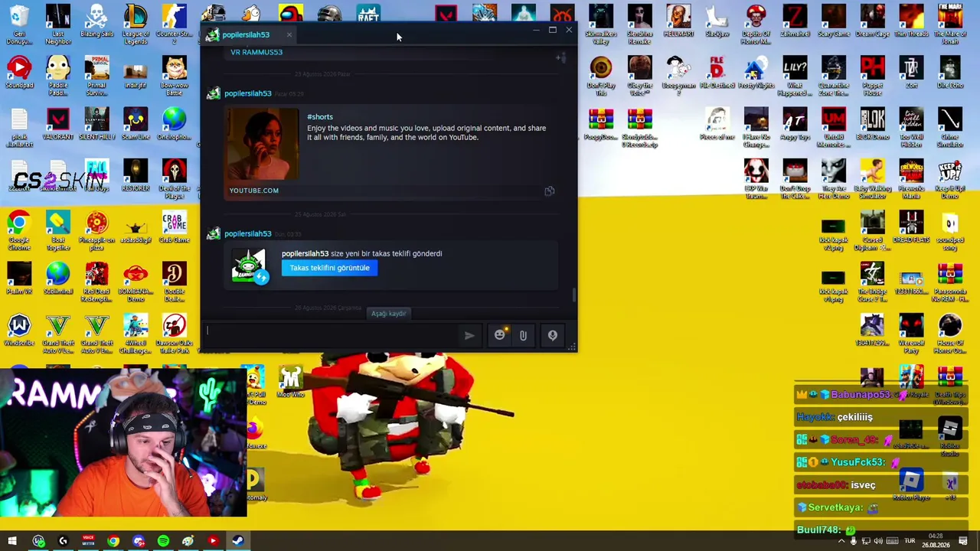Select the Skinwalkers Valley desktop icon

[x=601, y=25]
